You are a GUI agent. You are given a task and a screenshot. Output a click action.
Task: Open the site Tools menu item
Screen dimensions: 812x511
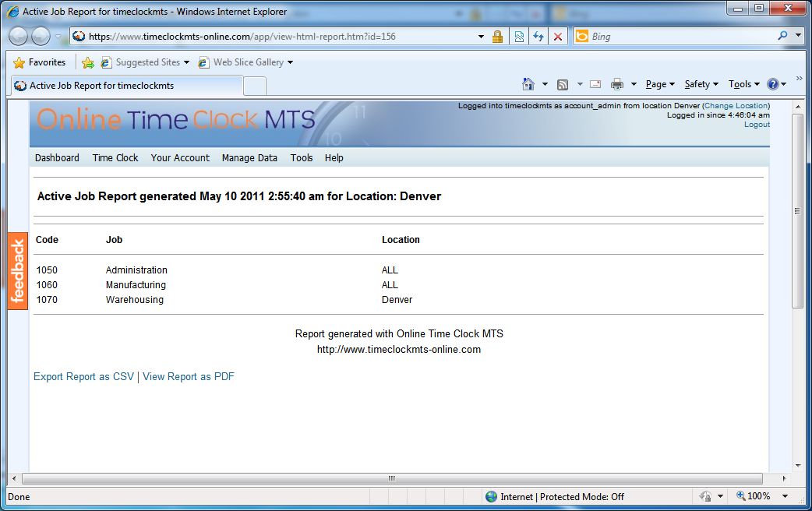(302, 158)
